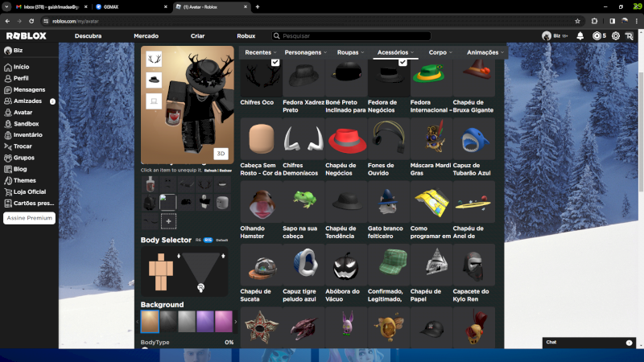The image size is (644, 362).
Task: Expand the Acessórios dropdown
Action: [395, 52]
